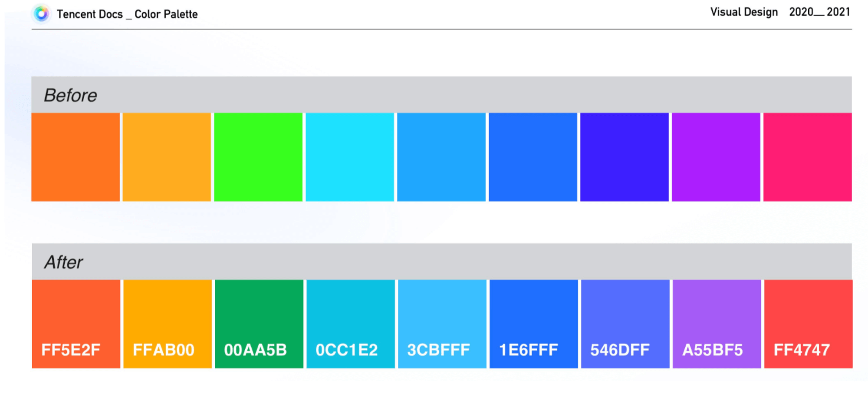This screenshot has height=395, width=868.
Task: Click the magenta-purple Before swatch
Action: pos(716,157)
